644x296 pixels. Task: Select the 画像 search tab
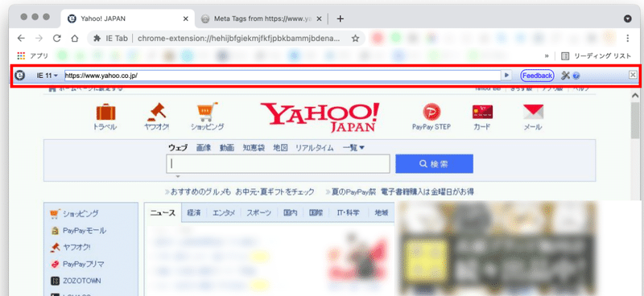204,148
